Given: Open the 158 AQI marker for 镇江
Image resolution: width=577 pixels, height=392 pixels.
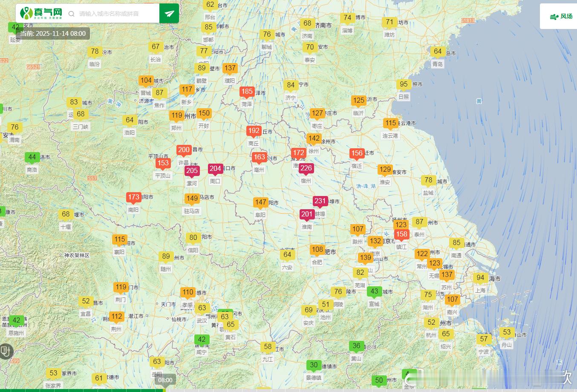Looking at the screenshot, I should [x=401, y=234].
